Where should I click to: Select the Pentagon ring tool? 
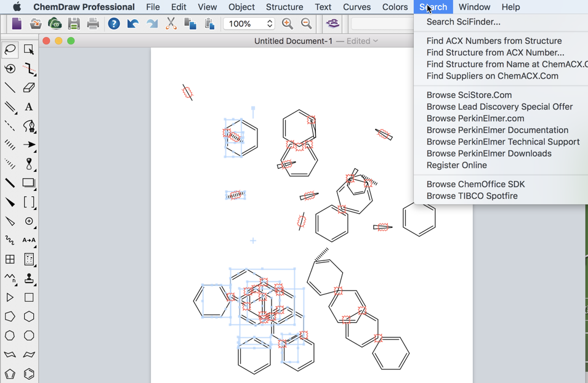click(x=9, y=316)
